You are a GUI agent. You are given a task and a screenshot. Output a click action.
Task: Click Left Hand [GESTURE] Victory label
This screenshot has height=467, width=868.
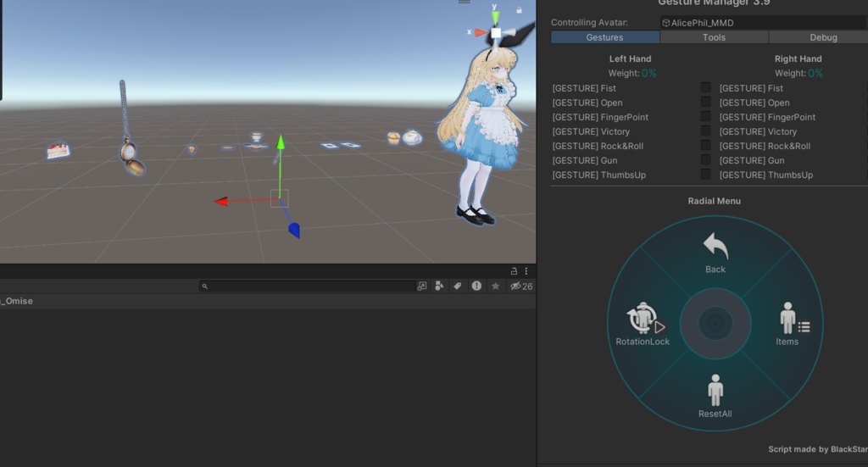coord(591,131)
